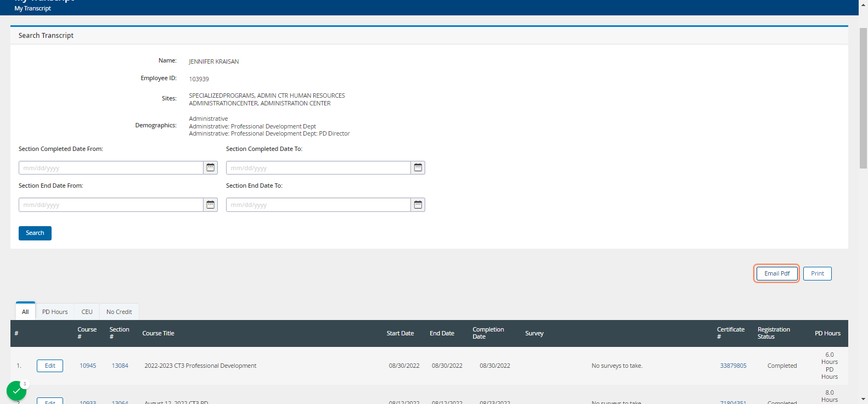Click the Survey column header
Viewport: 868px width, 404px height.
[x=534, y=333]
